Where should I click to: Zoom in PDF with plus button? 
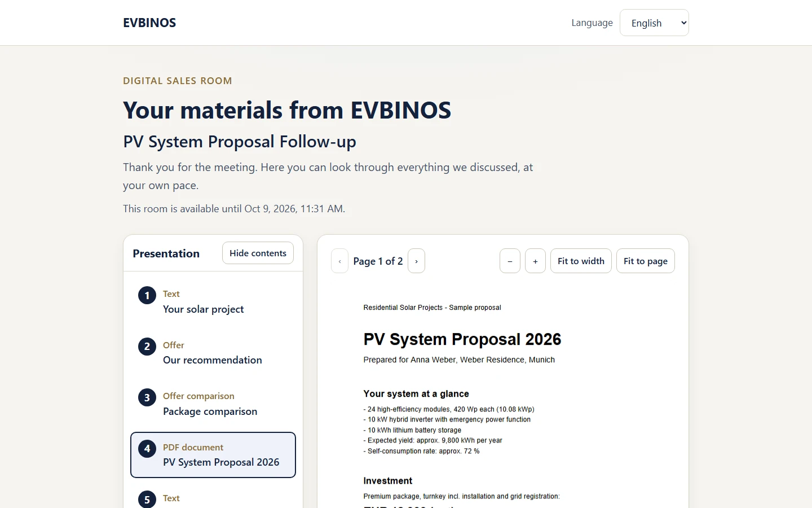[535, 261]
